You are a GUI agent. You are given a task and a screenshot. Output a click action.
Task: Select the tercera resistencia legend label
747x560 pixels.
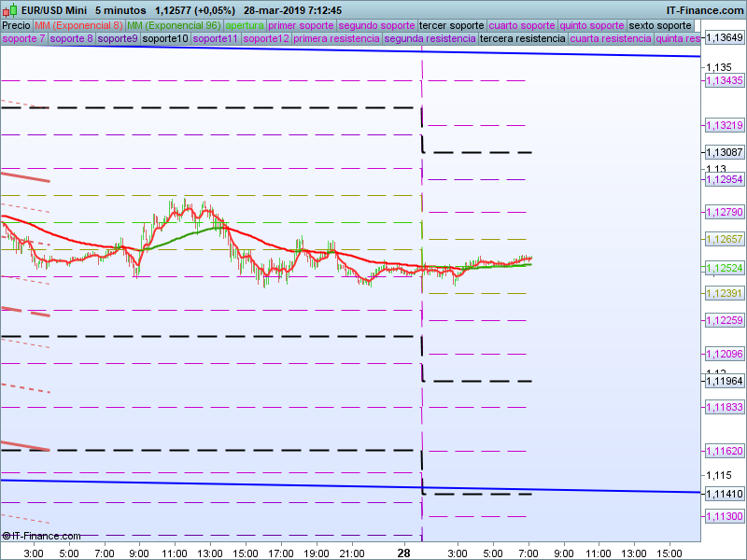(522, 39)
